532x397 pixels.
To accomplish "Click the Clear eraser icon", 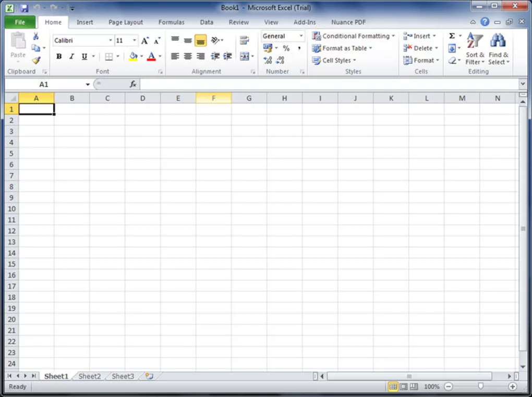I will pyautogui.click(x=452, y=60).
